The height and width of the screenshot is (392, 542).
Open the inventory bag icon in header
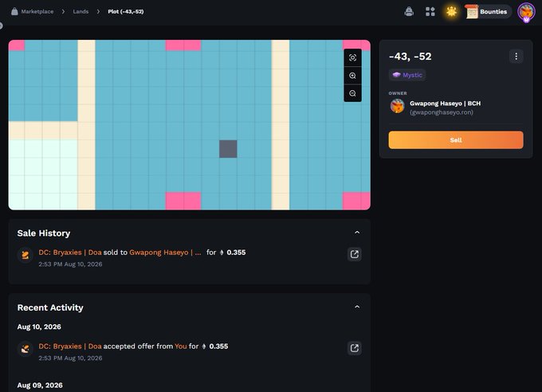tap(409, 11)
